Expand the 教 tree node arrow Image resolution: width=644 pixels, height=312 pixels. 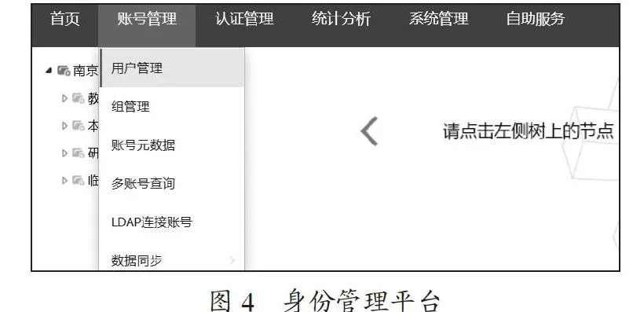(64, 98)
